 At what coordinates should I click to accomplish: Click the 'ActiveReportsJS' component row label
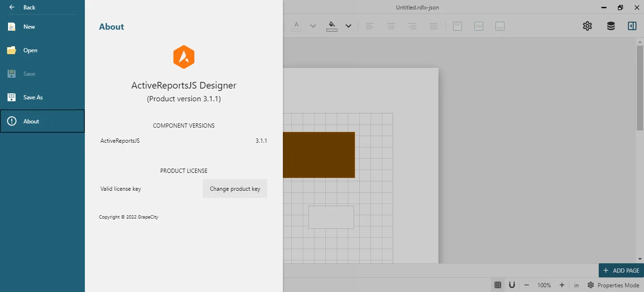pos(120,141)
